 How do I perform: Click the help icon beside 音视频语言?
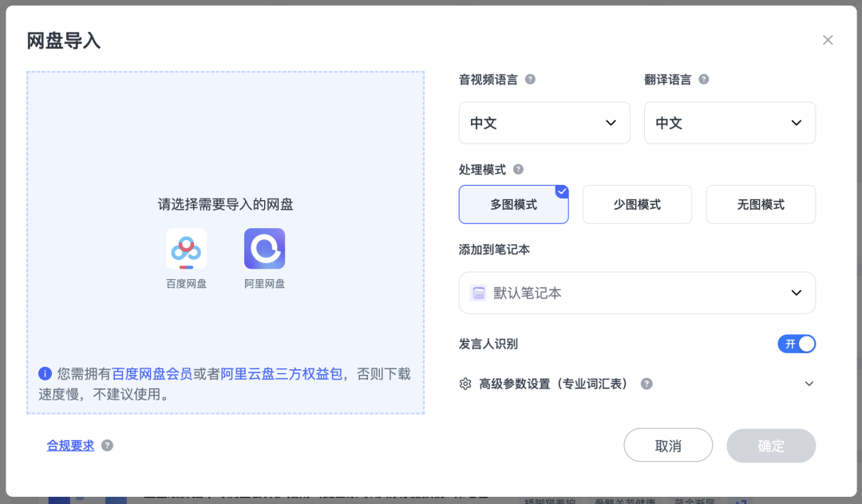click(x=530, y=79)
